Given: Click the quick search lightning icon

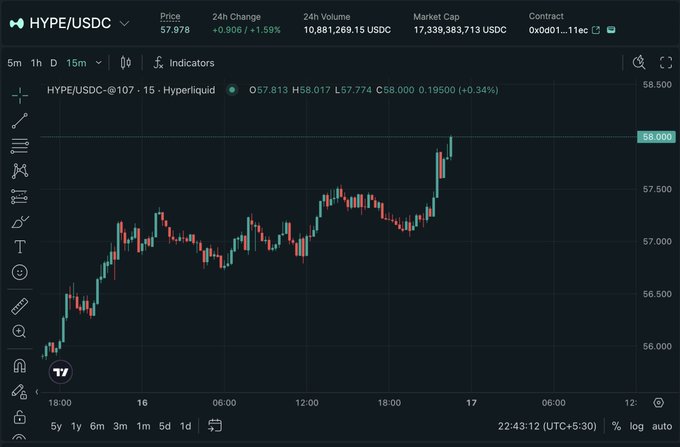Looking at the screenshot, I should pyautogui.click(x=639, y=62).
